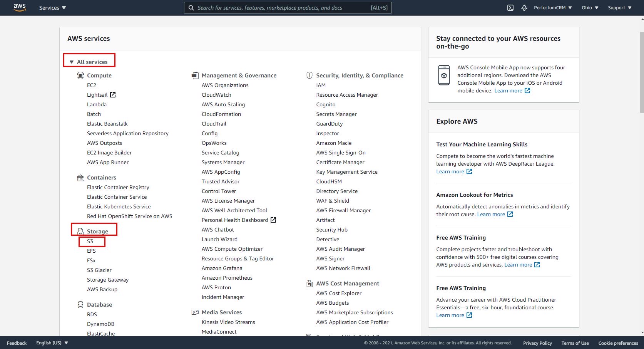Open the GuardDuty service
The image size is (644, 349).
pyautogui.click(x=330, y=124)
